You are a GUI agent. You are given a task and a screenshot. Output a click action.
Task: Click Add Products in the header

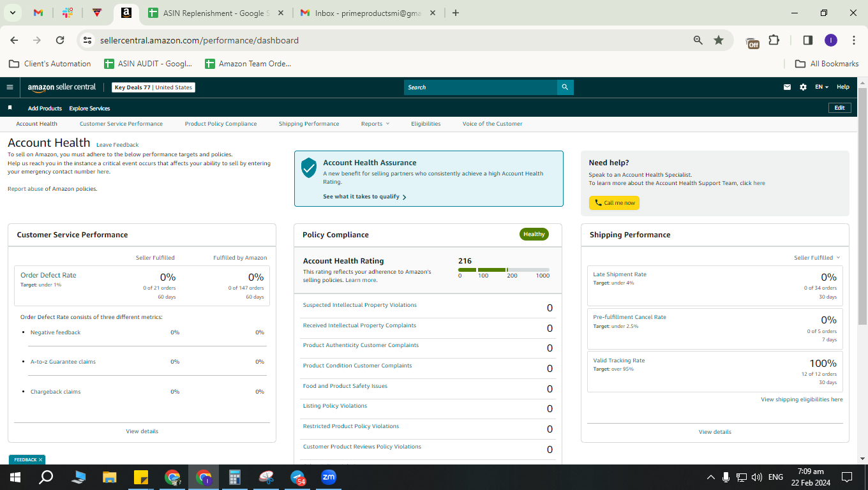tap(45, 108)
